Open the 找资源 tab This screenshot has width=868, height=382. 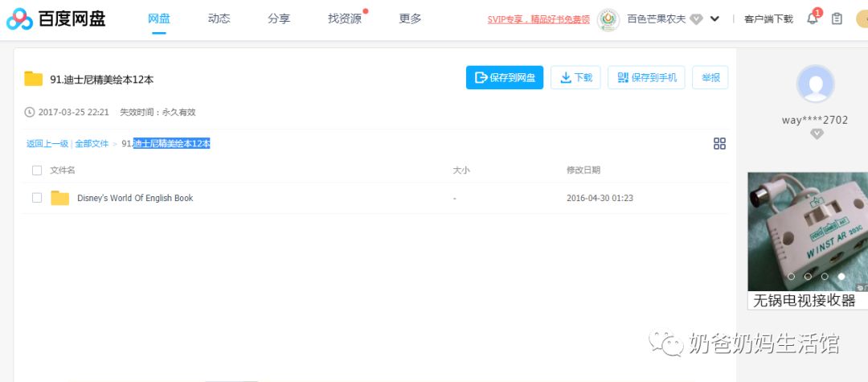pos(345,18)
